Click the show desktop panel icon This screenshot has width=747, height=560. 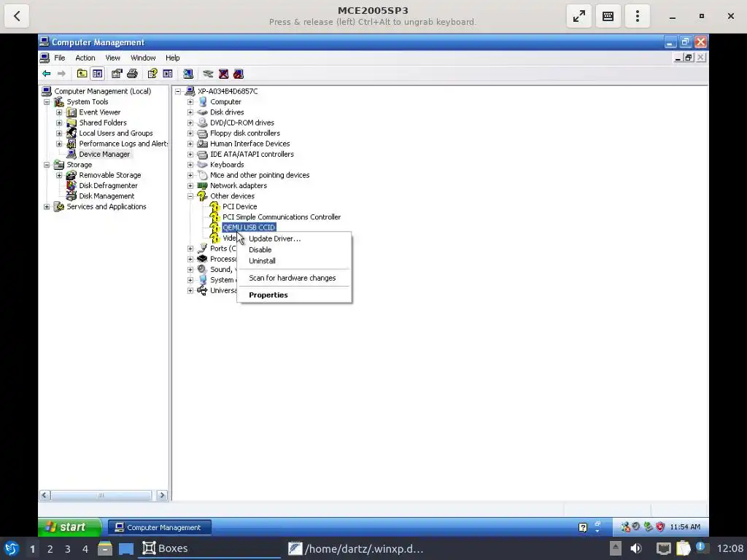[x=126, y=549]
